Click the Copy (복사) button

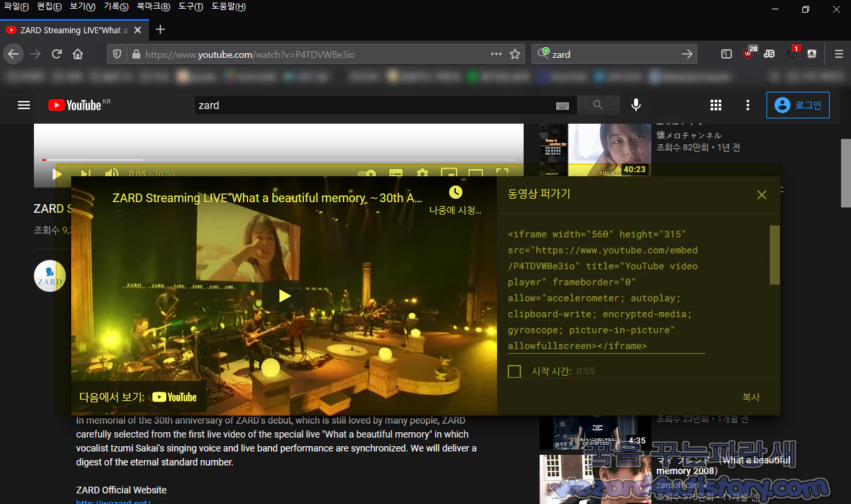[x=751, y=397]
